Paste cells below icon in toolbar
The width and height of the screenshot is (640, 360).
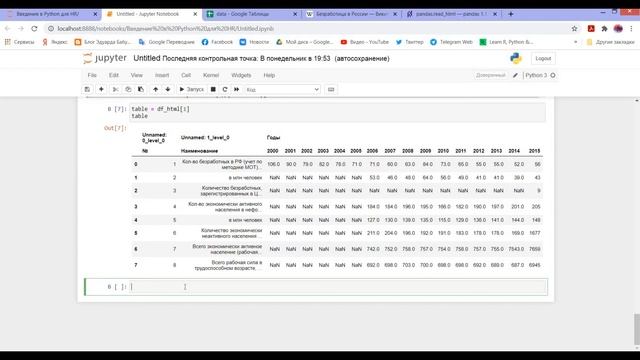click(141, 89)
